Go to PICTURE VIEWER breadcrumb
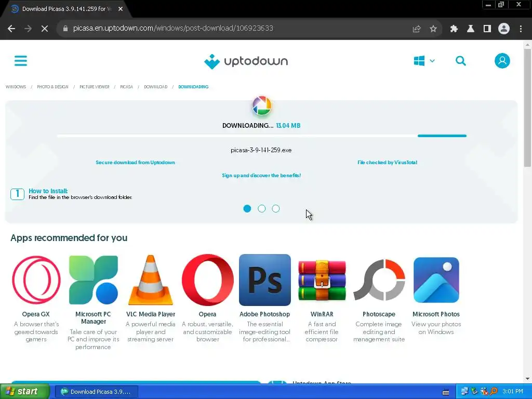Screen dimensions: 532x399 pyautogui.click(x=95, y=87)
